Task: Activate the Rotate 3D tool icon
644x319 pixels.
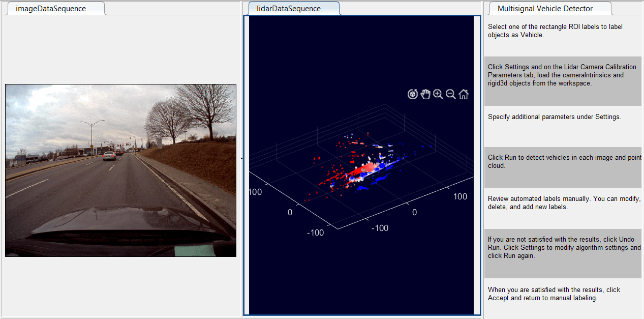Action: (x=413, y=94)
